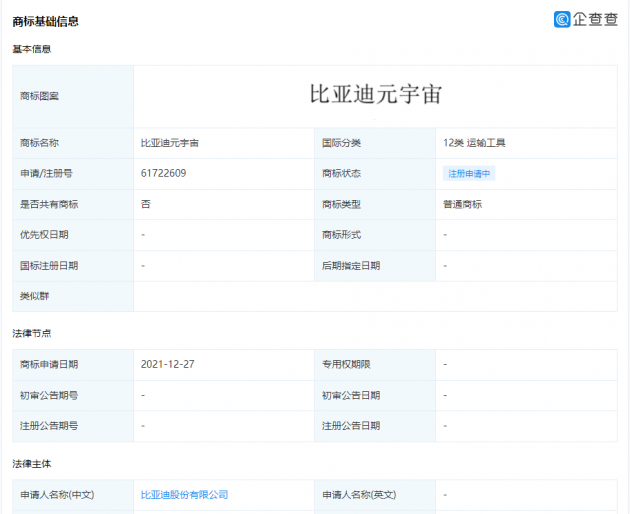Click the 商标类型 label cell

(375, 204)
